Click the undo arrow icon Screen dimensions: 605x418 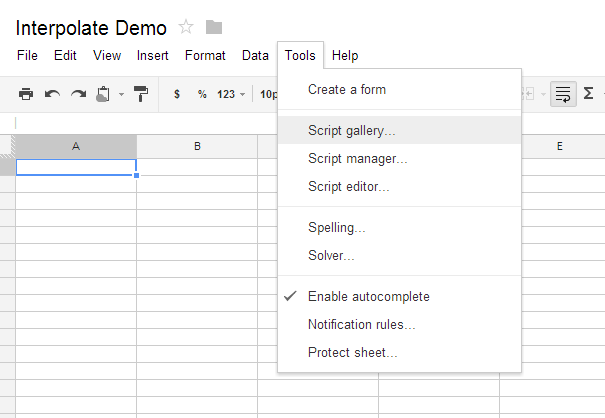click(x=52, y=94)
